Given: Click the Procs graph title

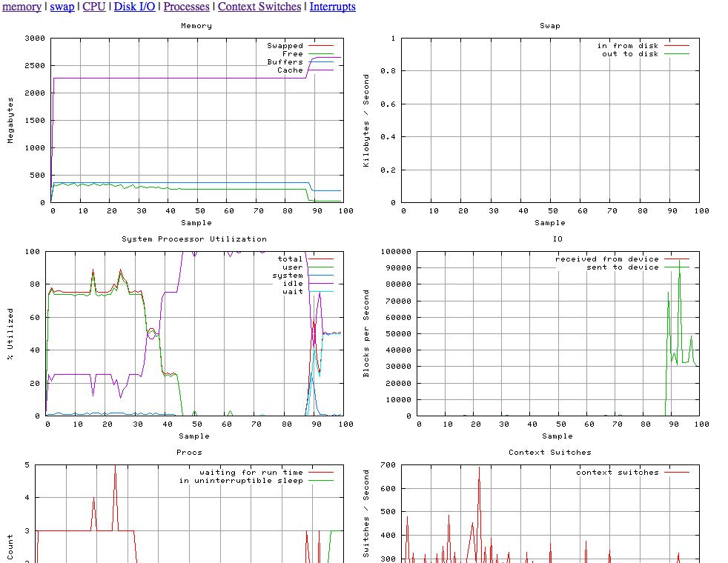Looking at the screenshot, I should (x=189, y=452).
